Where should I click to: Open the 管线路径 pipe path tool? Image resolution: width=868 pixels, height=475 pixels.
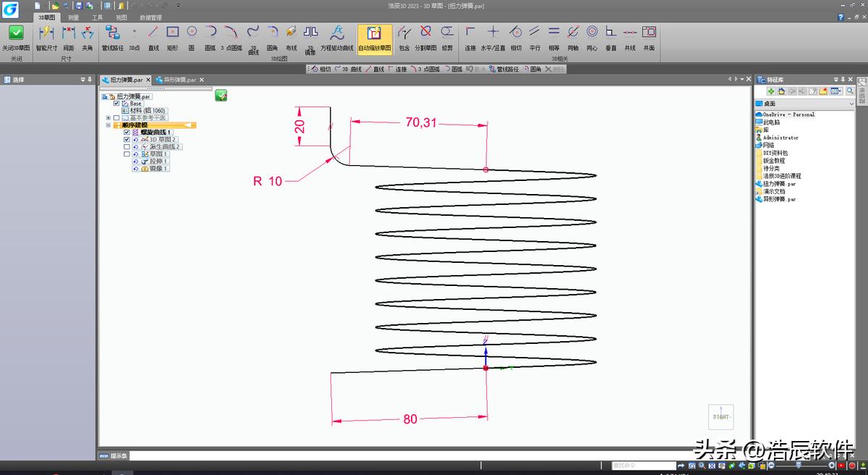(x=113, y=38)
